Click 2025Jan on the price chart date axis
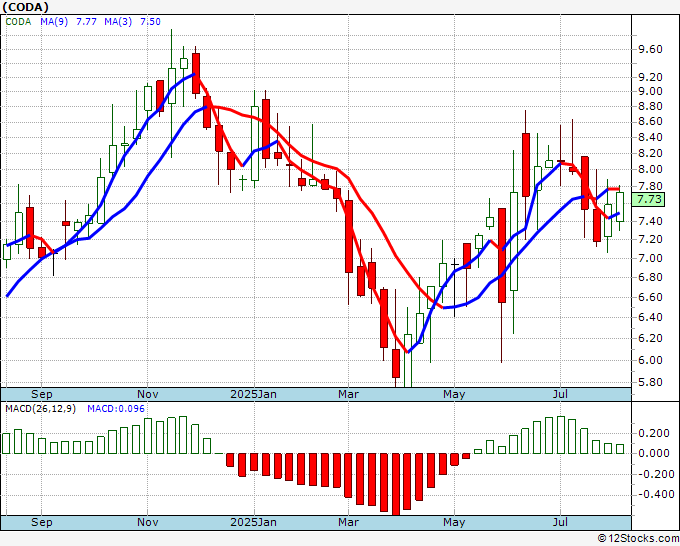This screenshot has width=680, height=546. point(253,394)
